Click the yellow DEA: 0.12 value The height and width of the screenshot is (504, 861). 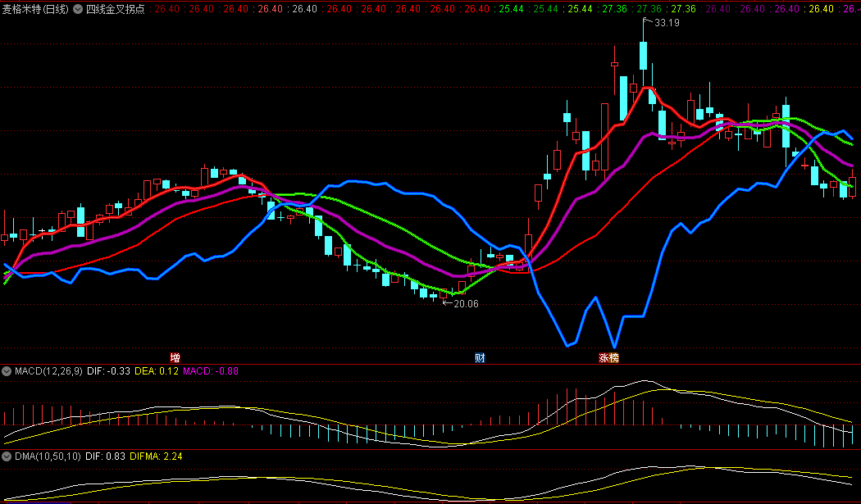click(x=157, y=371)
